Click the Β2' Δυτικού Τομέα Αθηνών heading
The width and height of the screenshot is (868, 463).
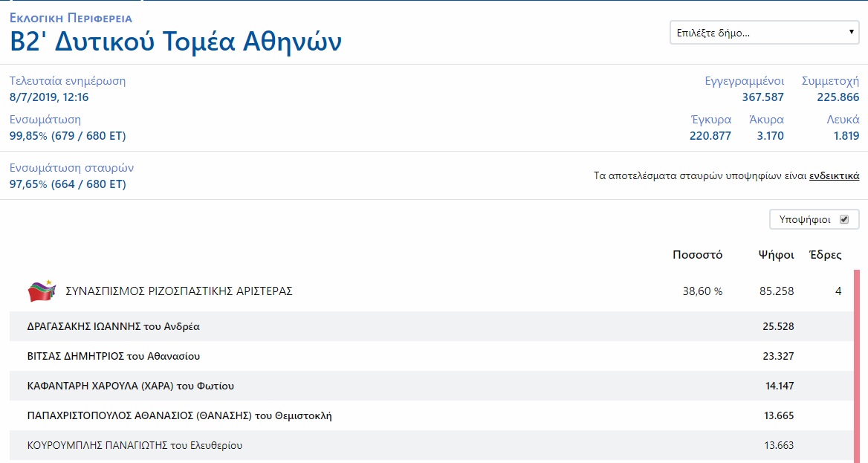(176, 42)
